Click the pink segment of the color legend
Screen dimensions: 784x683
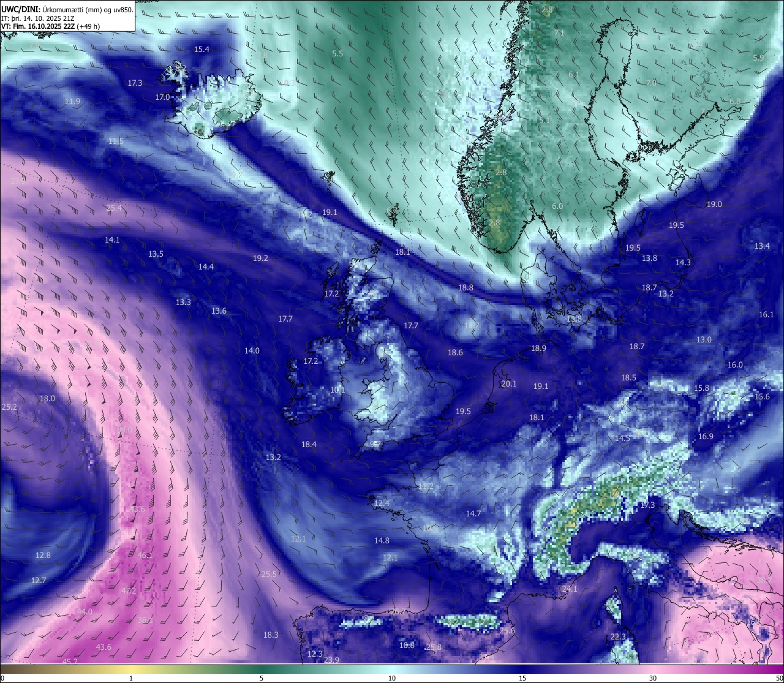pos(653,670)
